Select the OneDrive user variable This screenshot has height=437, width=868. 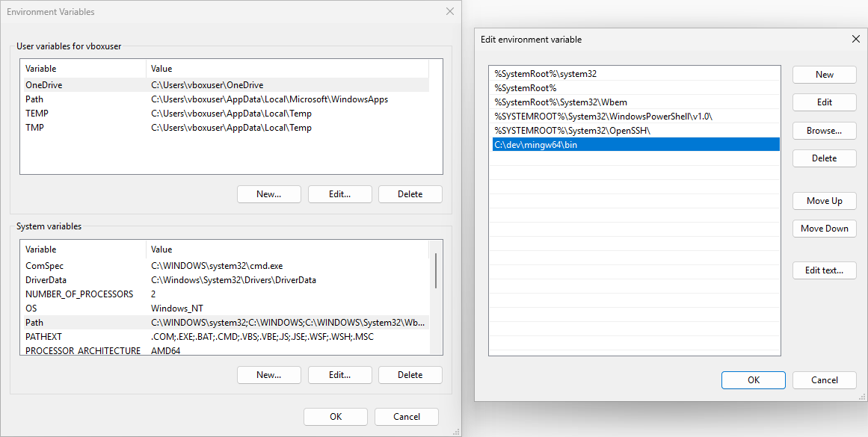tap(224, 85)
